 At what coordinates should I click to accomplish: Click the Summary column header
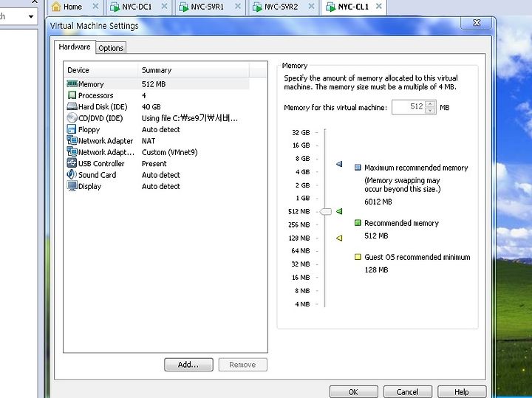(x=194, y=70)
